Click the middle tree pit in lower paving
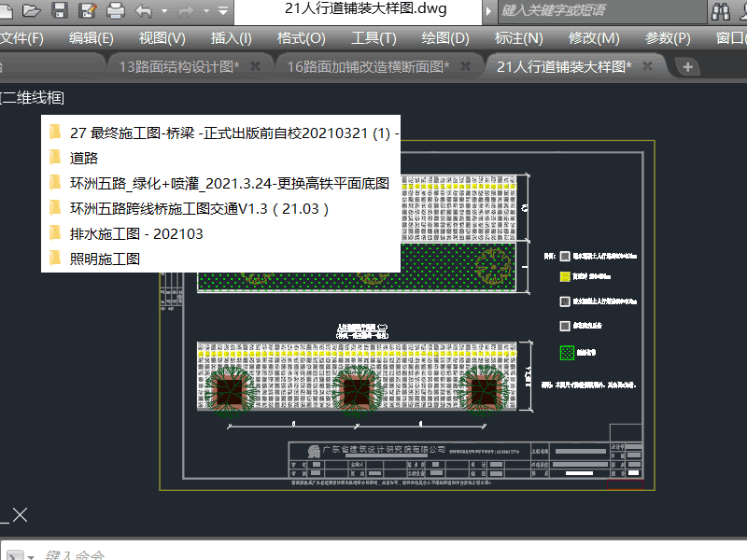The image size is (747, 560). [357, 390]
